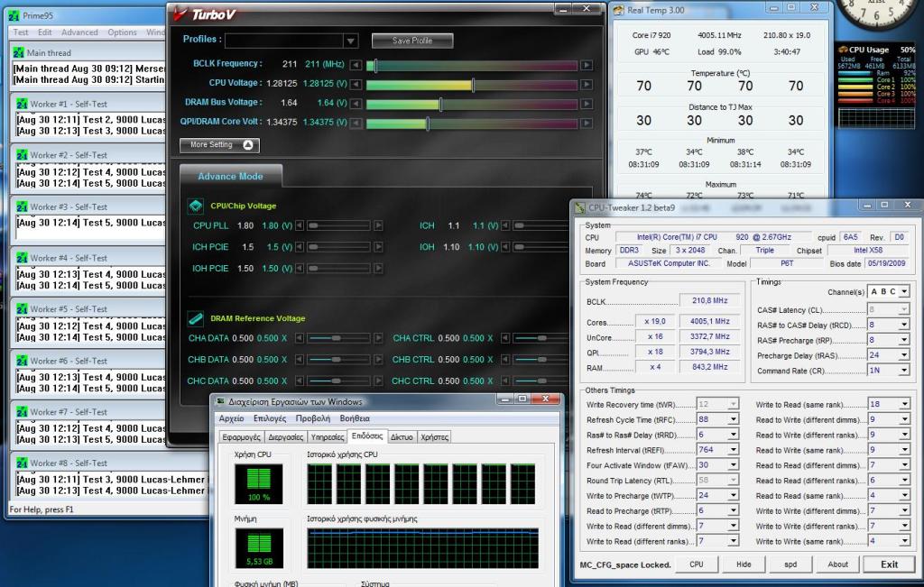Screen dimensions: 924x587
Task: Click the memory usage history graph
Action: 422,548
